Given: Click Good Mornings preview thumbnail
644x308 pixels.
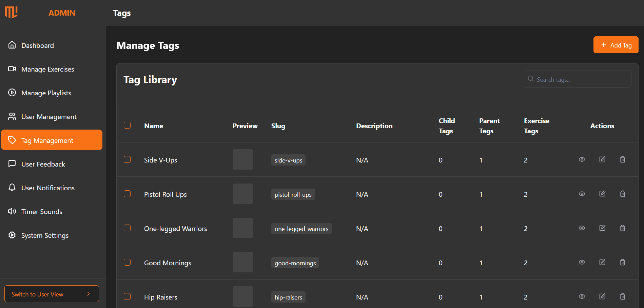Looking at the screenshot, I should pyautogui.click(x=243, y=262).
